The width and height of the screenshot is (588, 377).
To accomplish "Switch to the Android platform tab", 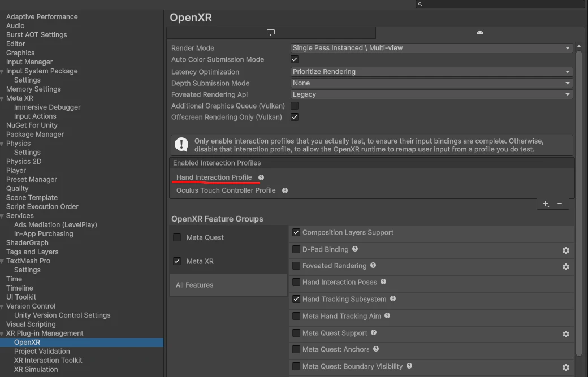I will point(479,33).
